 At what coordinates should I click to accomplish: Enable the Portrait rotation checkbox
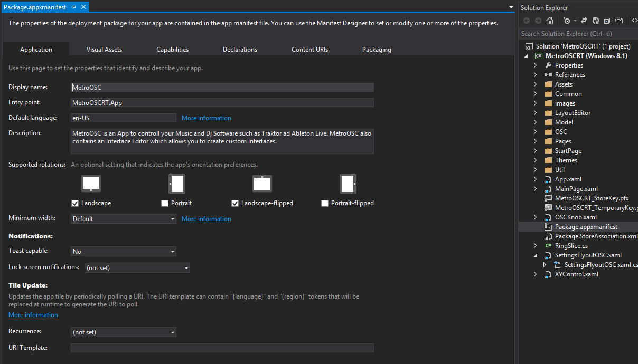(165, 203)
